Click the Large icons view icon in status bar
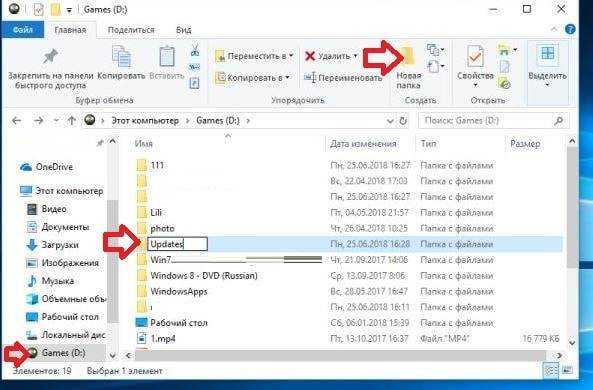This screenshot has width=593, height=390. 567,370
